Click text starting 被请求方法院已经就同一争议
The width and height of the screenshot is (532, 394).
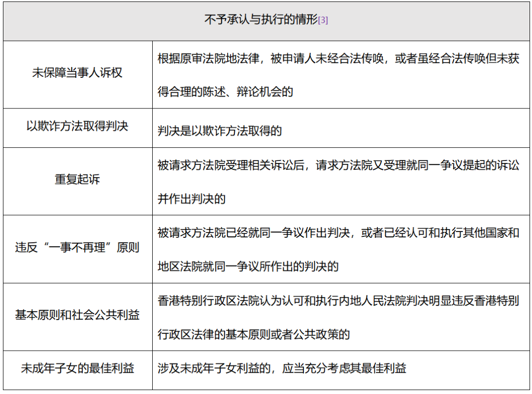(x=338, y=233)
